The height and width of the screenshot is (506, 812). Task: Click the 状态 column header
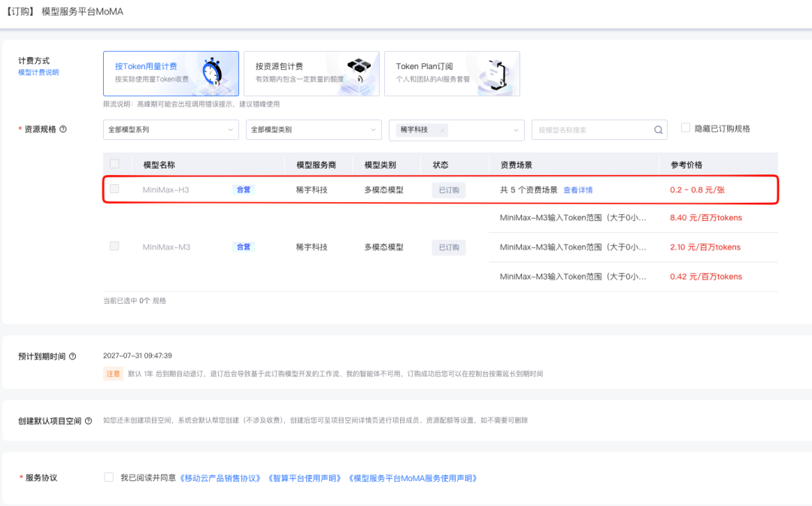440,165
